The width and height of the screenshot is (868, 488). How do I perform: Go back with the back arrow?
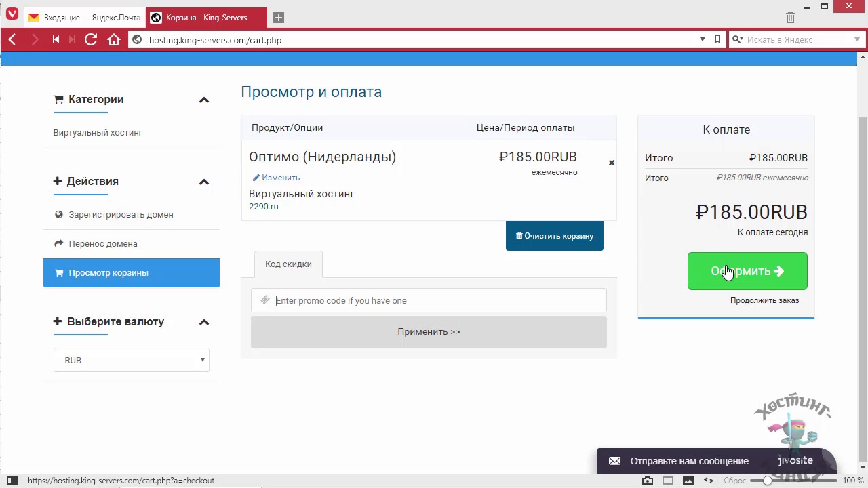click(12, 40)
